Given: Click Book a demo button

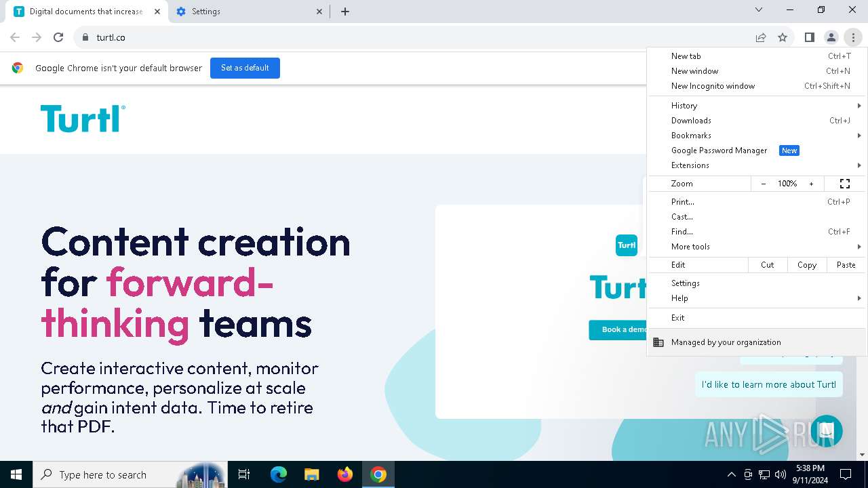Looking at the screenshot, I should [x=618, y=330].
